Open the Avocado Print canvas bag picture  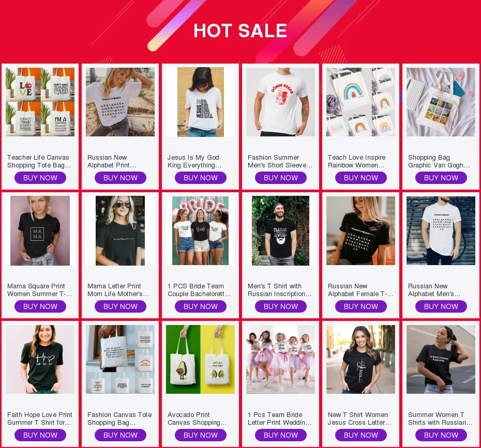click(x=200, y=360)
